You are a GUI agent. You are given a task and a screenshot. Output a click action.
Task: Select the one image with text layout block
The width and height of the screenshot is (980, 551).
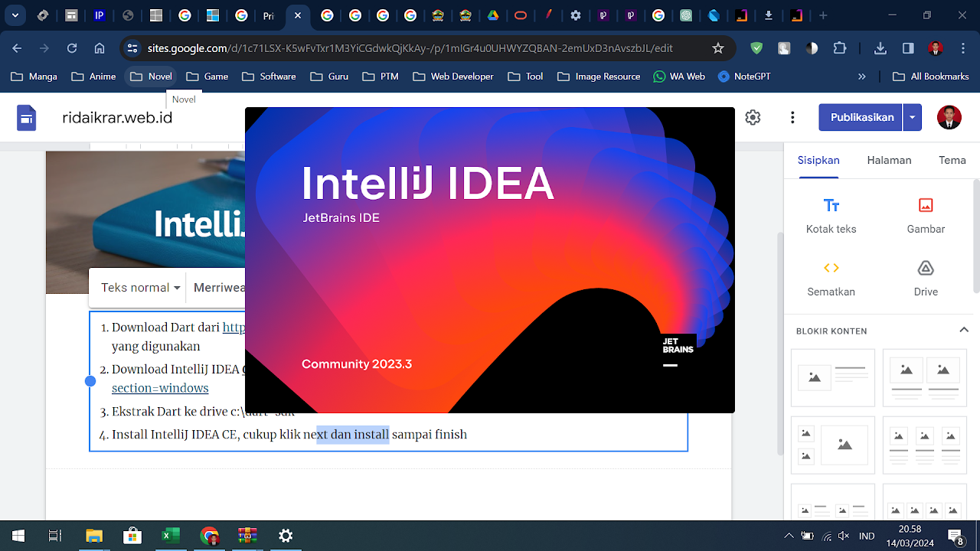[832, 377]
